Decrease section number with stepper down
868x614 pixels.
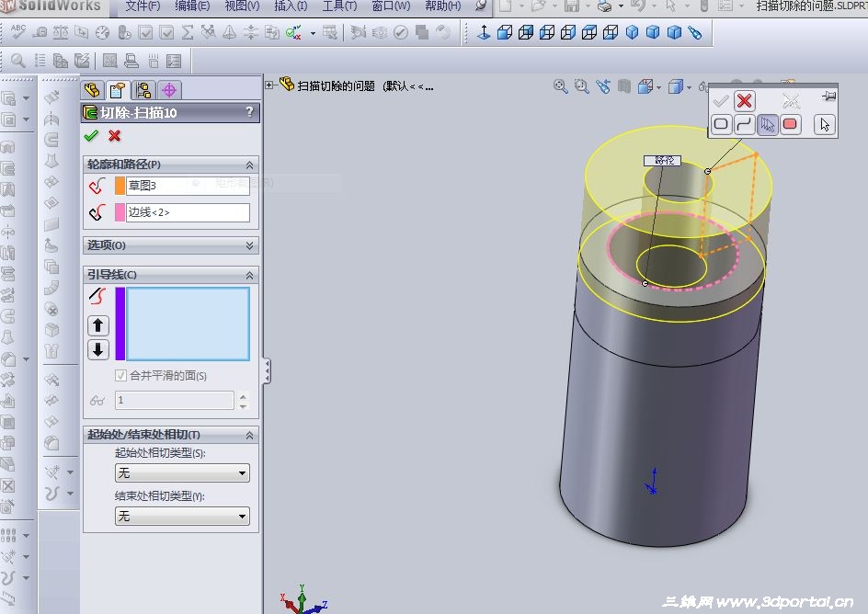243,405
